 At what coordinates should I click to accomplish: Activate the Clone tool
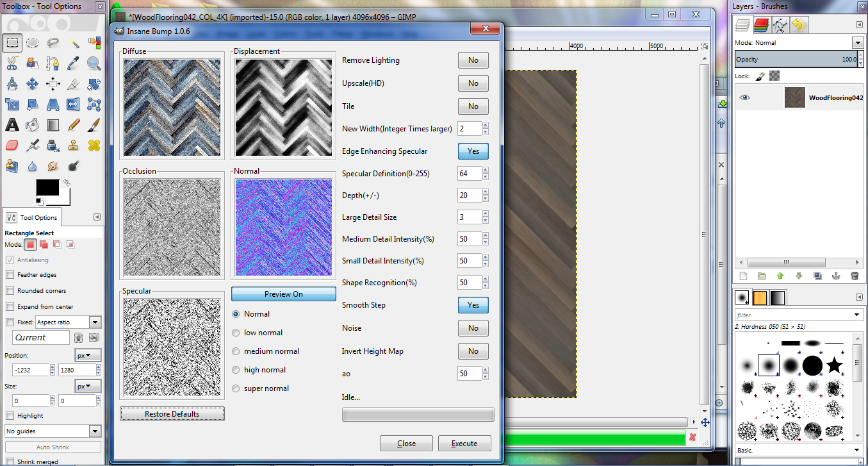[x=73, y=146]
